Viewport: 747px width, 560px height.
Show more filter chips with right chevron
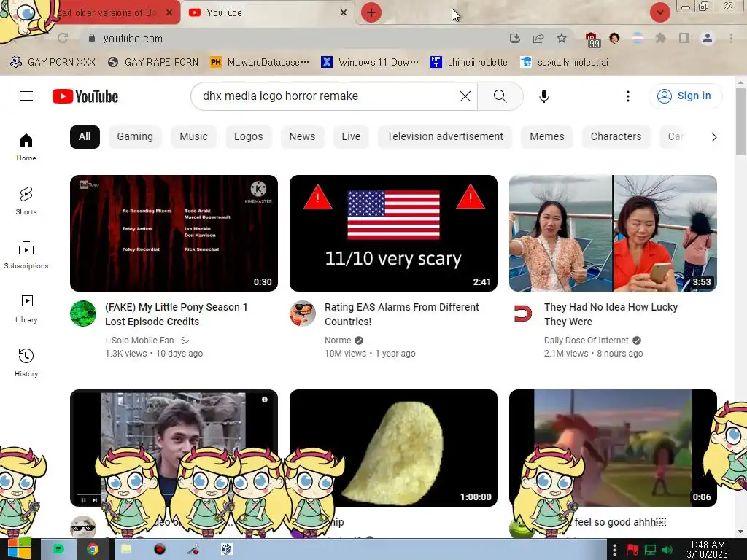pyautogui.click(x=713, y=137)
